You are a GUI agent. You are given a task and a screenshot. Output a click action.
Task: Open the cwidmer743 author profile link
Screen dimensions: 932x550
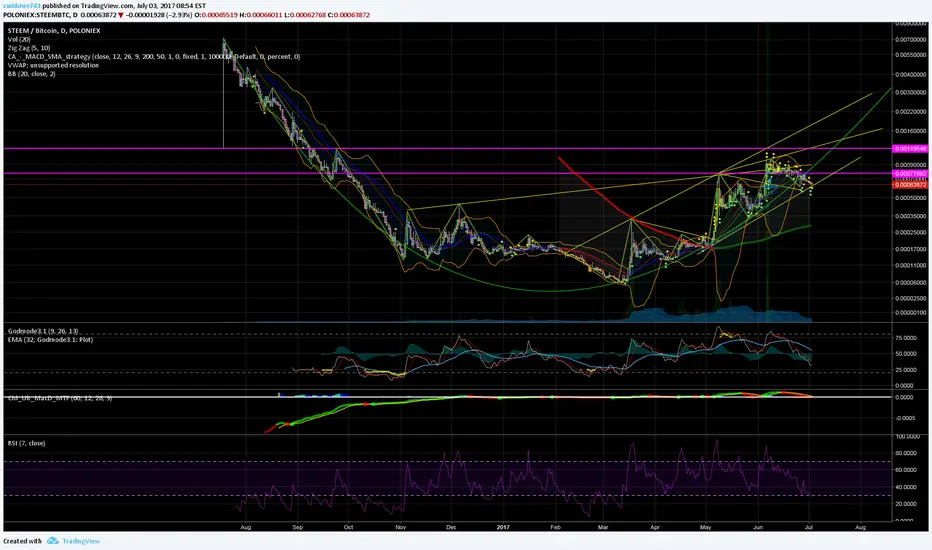tap(21, 6)
